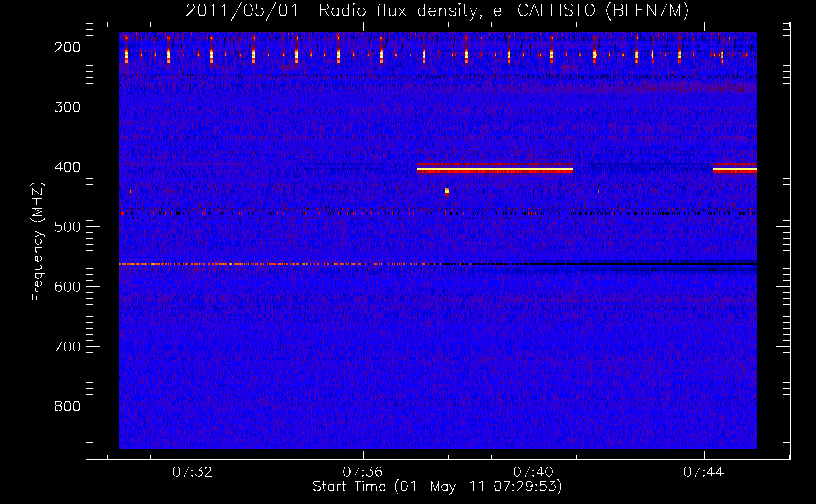Click the 200 frequency tick label
This screenshot has height=504, width=816.
68,47
